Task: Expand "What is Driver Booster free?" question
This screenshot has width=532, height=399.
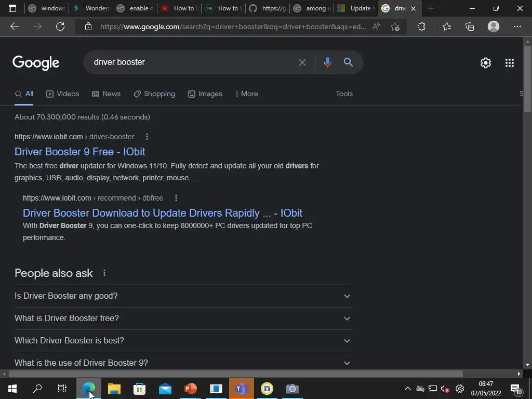Action: pyautogui.click(x=183, y=318)
